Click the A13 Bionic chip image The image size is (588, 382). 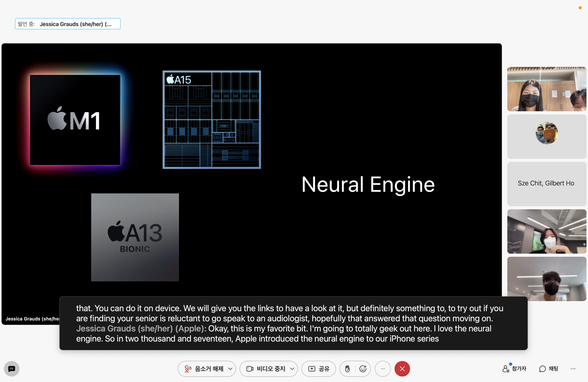click(x=135, y=237)
